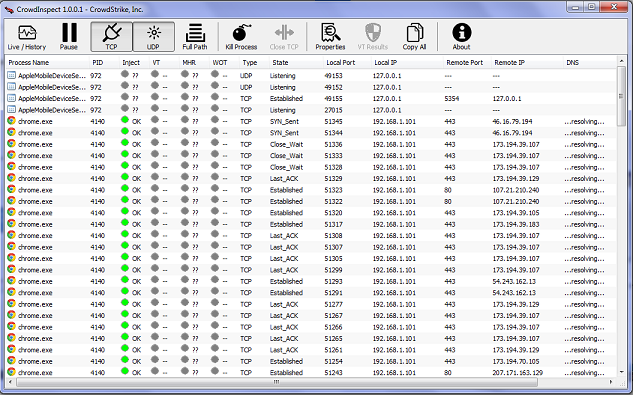Click remote IP 173.194.39.105 cell
The width and height of the screenshot is (633, 395).
516,213
